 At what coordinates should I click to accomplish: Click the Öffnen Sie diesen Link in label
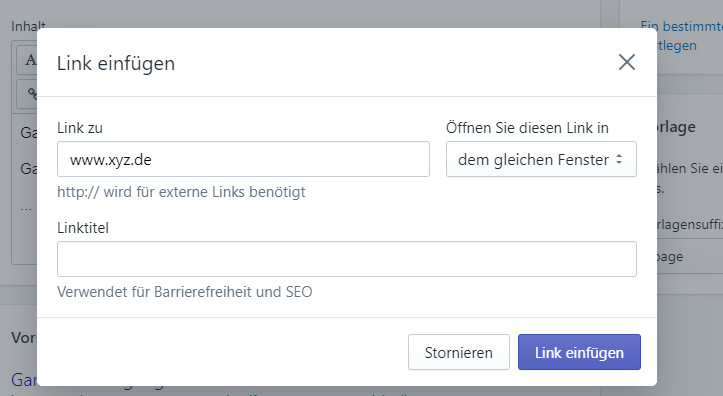(x=527, y=128)
